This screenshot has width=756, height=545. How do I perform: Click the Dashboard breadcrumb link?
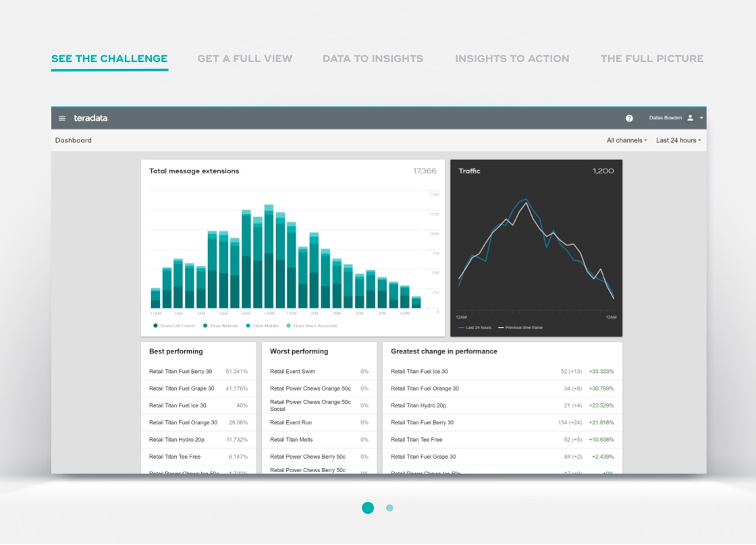(x=73, y=140)
